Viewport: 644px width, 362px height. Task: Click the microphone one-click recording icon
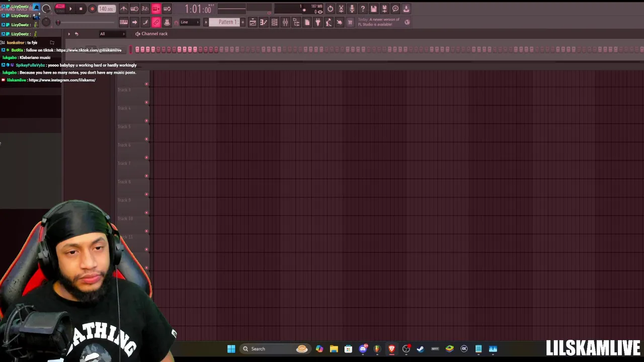(352, 9)
